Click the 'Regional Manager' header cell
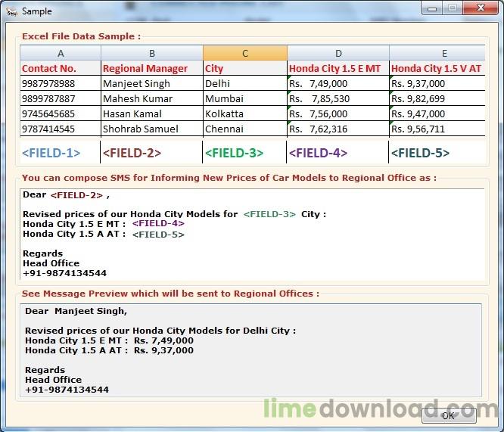 click(x=152, y=68)
